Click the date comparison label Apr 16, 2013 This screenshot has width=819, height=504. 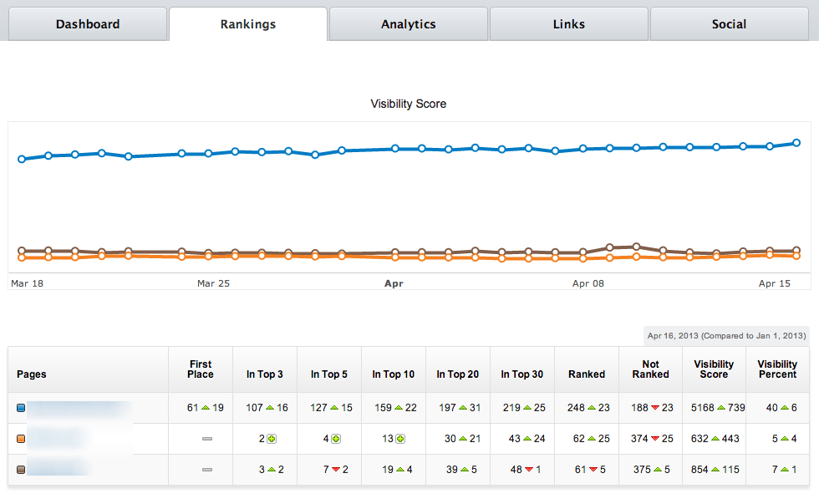[x=726, y=336]
